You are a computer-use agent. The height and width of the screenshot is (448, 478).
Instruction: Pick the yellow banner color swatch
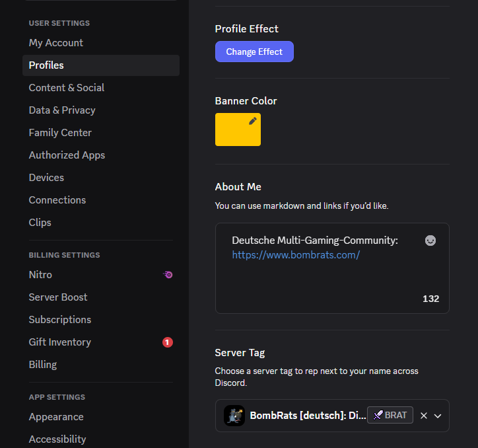click(x=238, y=130)
